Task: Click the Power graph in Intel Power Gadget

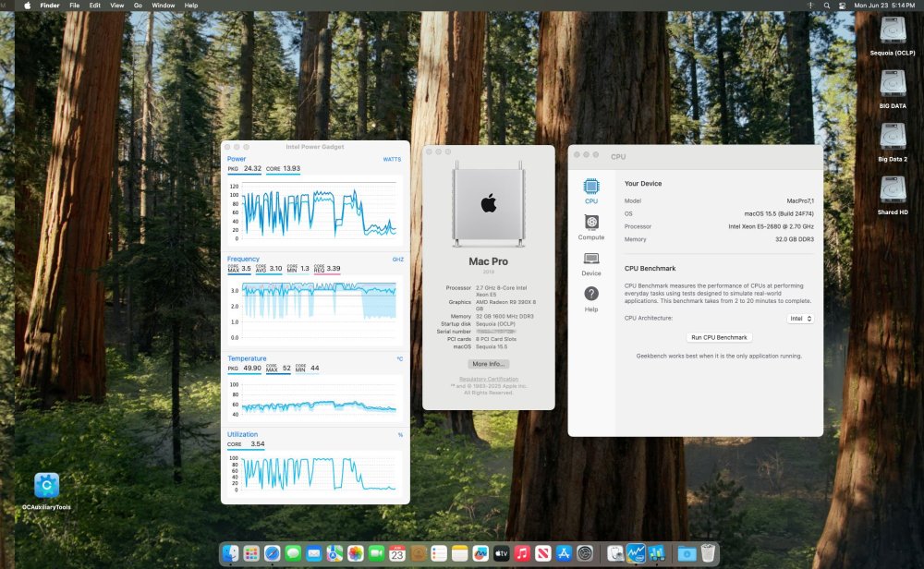Action: pyautogui.click(x=315, y=211)
